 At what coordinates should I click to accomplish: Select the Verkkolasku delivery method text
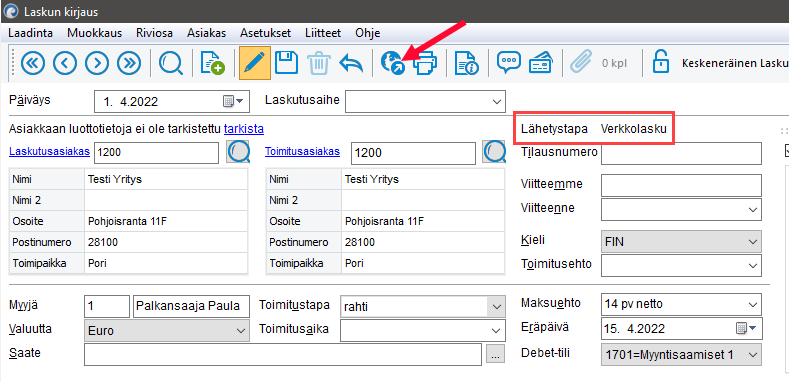pos(634,129)
